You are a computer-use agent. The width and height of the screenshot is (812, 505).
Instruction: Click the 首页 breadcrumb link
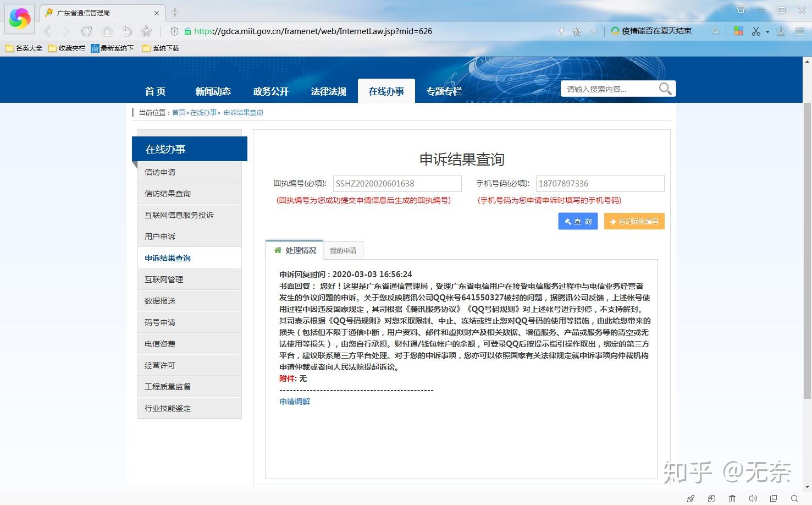[179, 113]
